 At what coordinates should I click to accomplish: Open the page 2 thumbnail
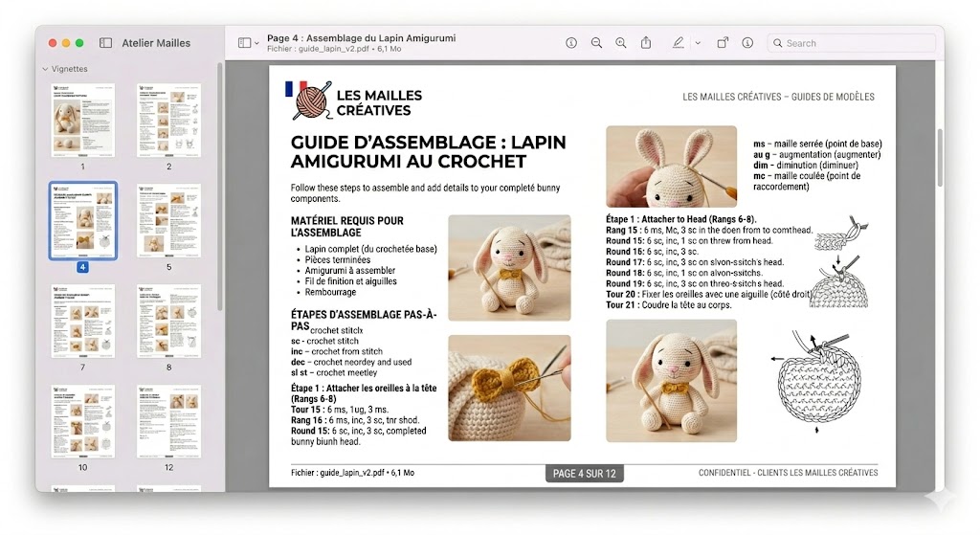pos(168,120)
